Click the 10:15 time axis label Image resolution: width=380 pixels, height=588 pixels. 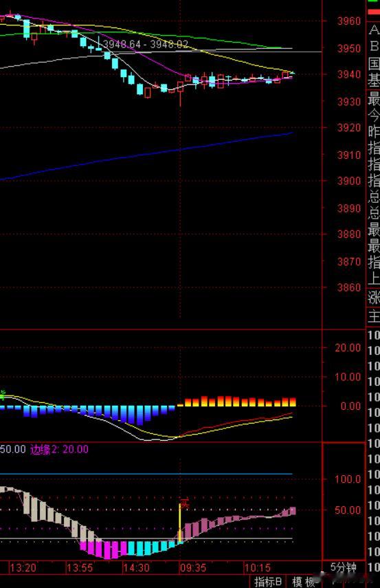click(258, 567)
